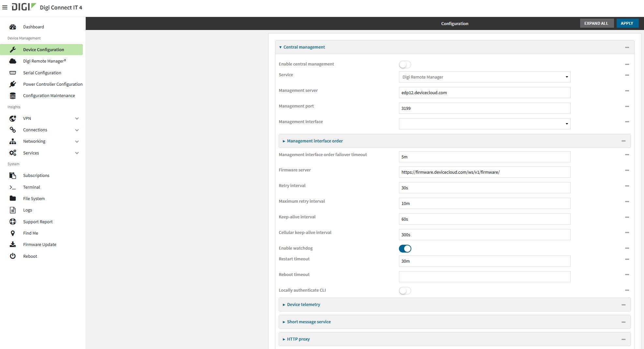Toggle Locally authenticate CLI switch
Viewport: 644px width, 349px height.
(405, 291)
